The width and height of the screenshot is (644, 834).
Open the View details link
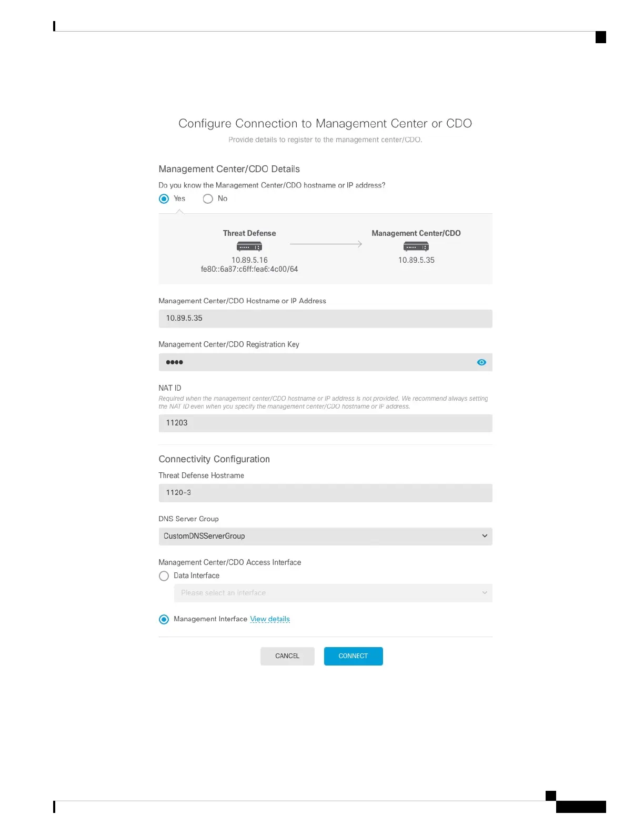[270, 619]
